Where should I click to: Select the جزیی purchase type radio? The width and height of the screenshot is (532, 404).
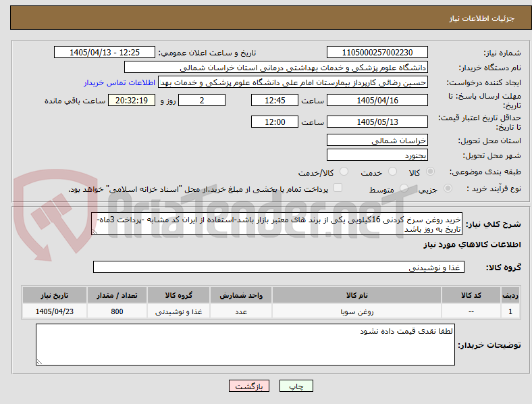[448, 188]
